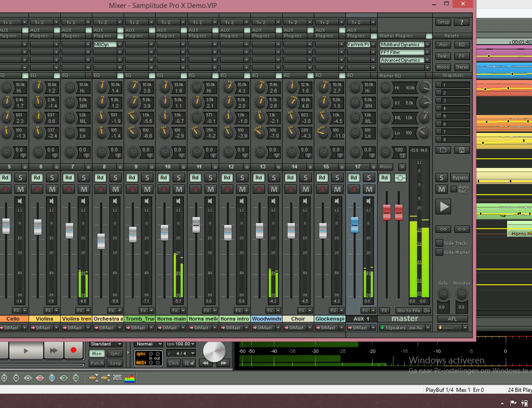This screenshot has width=532, height=408.
Task: Click the save snapshot floppy disk icon
Action: pos(462,150)
